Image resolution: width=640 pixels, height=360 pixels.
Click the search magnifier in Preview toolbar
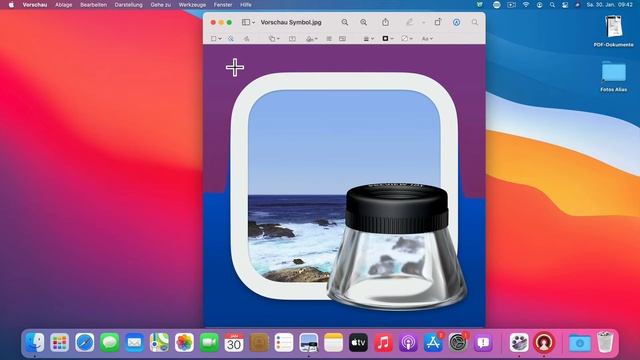[x=475, y=22]
